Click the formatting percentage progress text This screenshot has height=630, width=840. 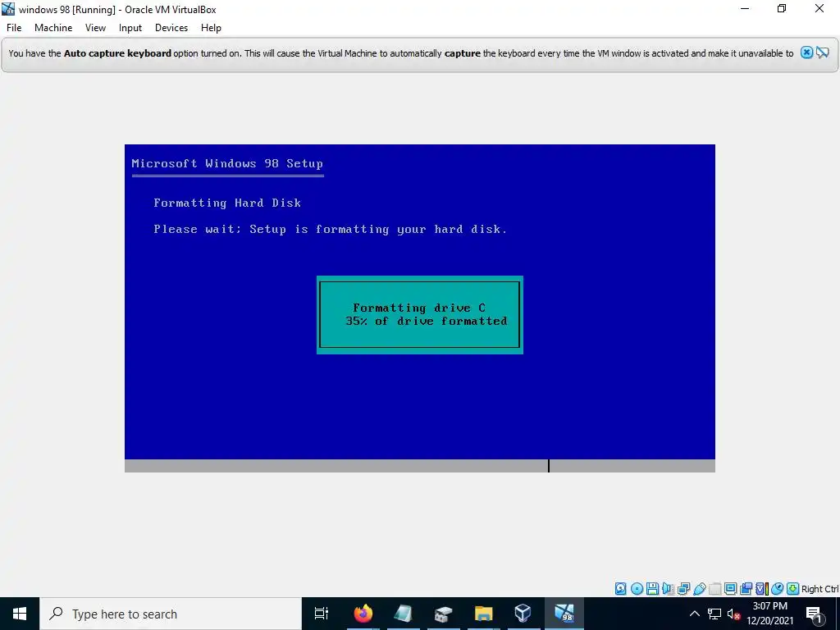coord(426,321)
